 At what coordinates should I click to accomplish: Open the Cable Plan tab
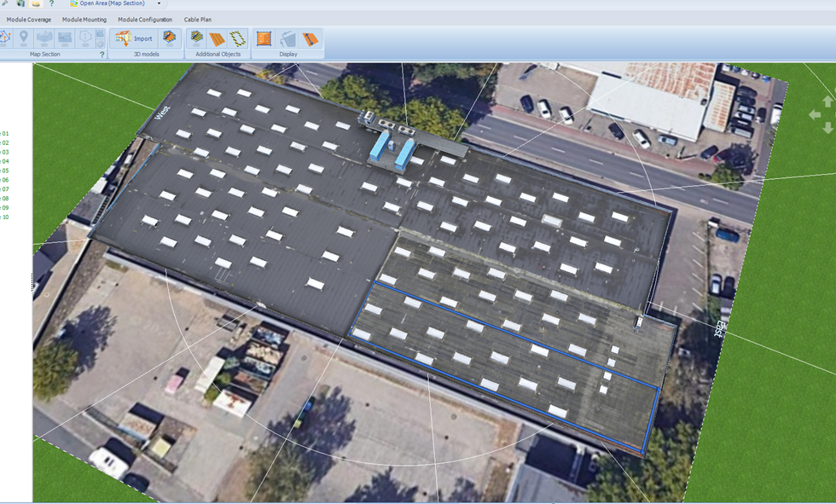pyautogui.click(x=198, y=20)
